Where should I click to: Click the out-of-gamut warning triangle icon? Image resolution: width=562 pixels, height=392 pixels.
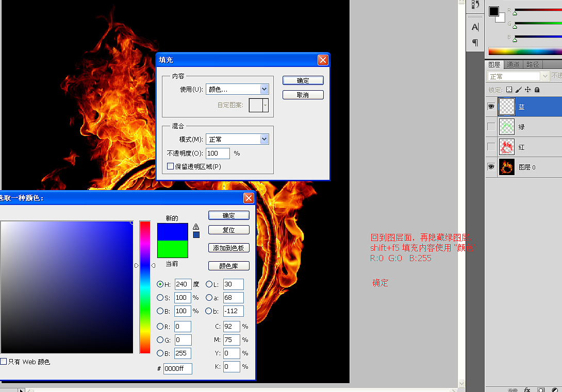(x=196, y=227)
